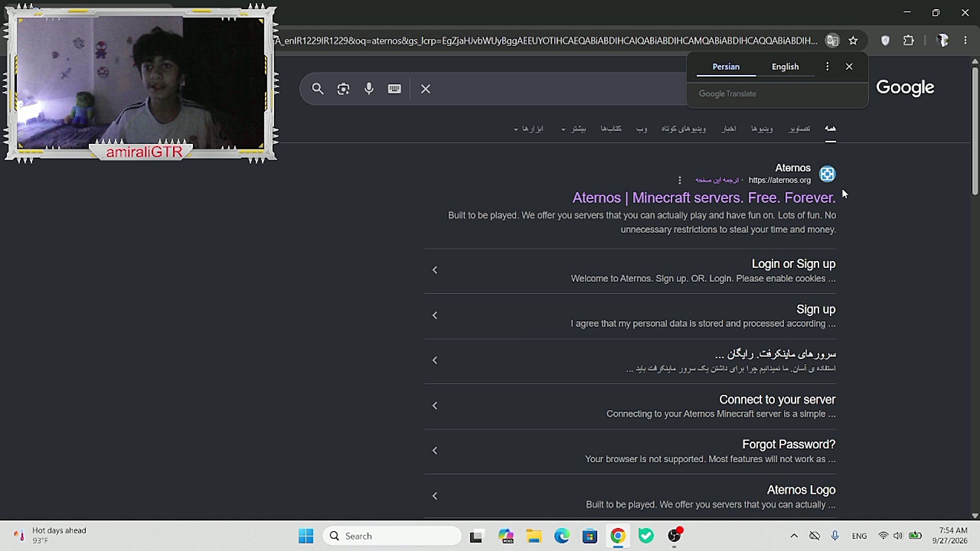This screenshot has height=551, width=980.
Task: Open Chrome's three-dot menu
Action: 965,40
